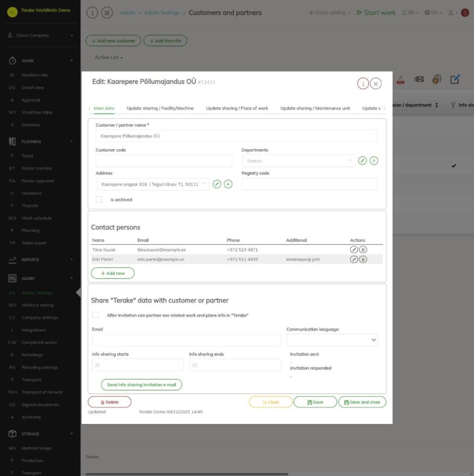Sort by division / department column
The height and width of the screenshot is (476, 474).
click(x=436, y=105)
